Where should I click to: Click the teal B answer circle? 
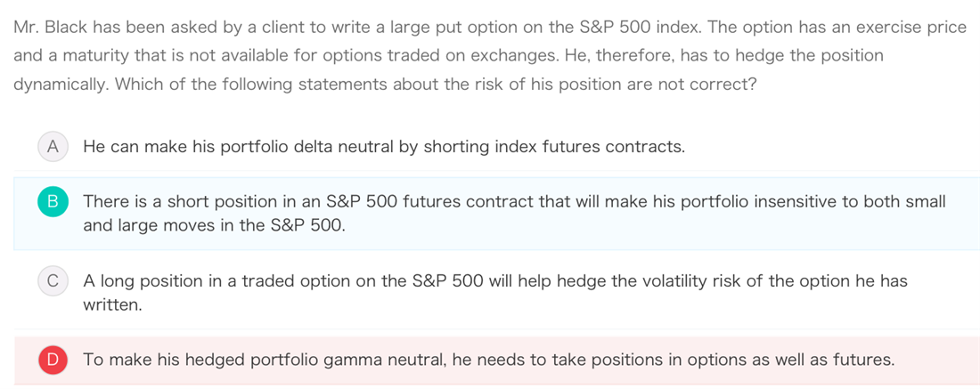[x=53, y=202]
